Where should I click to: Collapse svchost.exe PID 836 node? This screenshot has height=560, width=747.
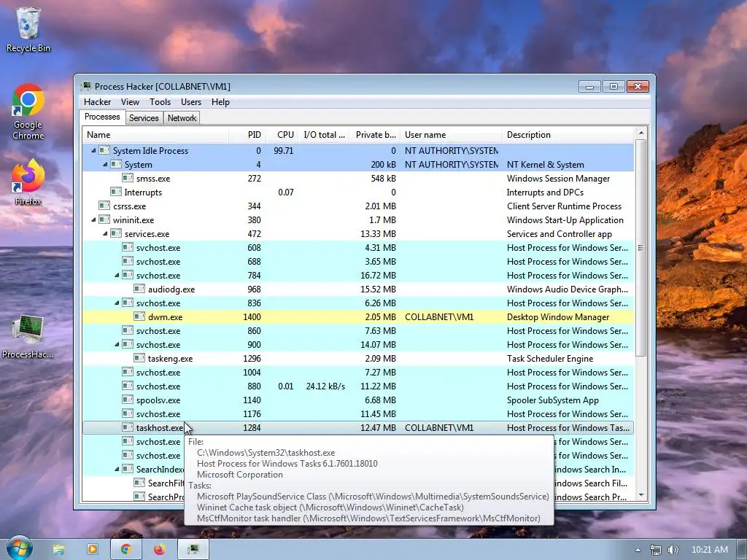coord(117,303)
